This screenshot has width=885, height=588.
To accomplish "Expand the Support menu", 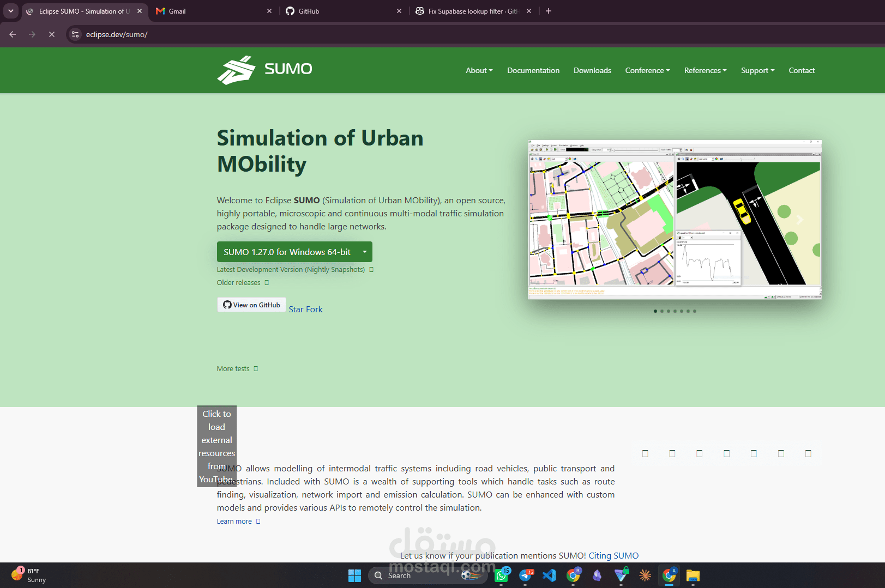I will 758,70.
